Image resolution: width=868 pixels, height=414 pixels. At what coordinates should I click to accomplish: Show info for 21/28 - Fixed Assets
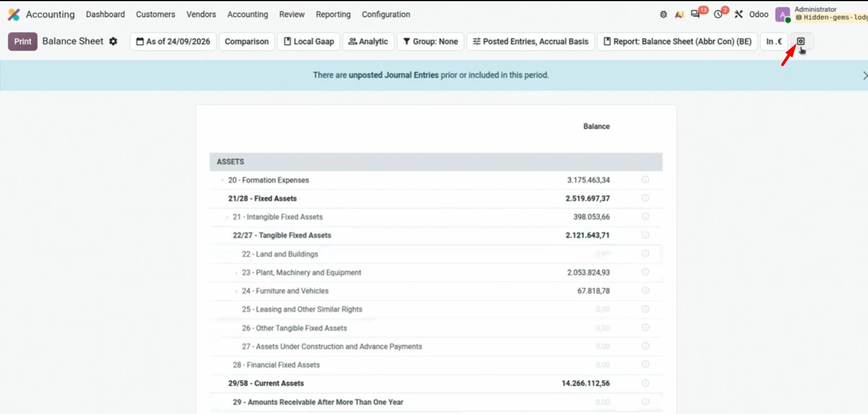point(645,198)
